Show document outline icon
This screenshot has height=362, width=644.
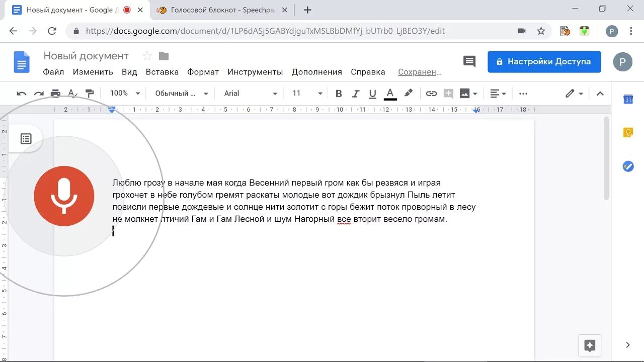click(26, 139)
